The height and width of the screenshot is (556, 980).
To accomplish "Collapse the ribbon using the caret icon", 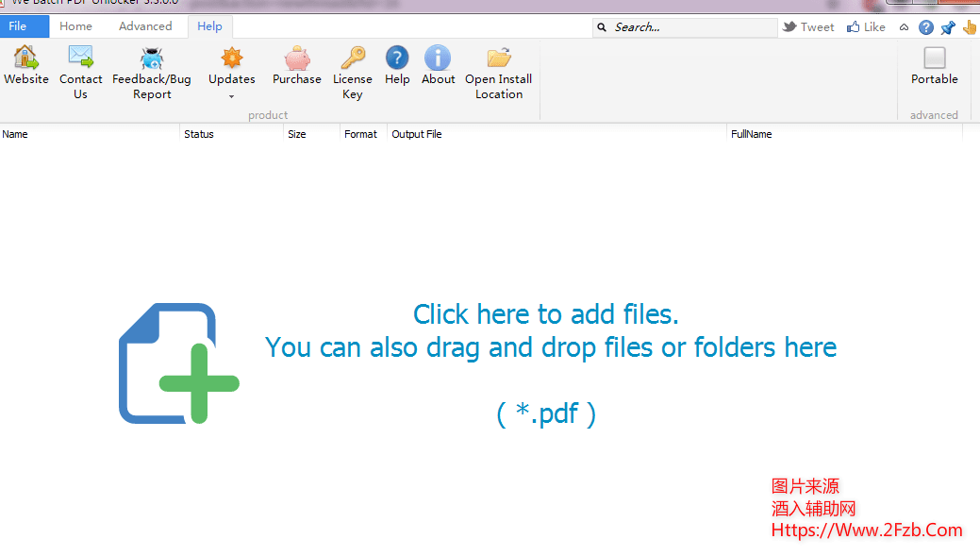I will tap(905, 27).
